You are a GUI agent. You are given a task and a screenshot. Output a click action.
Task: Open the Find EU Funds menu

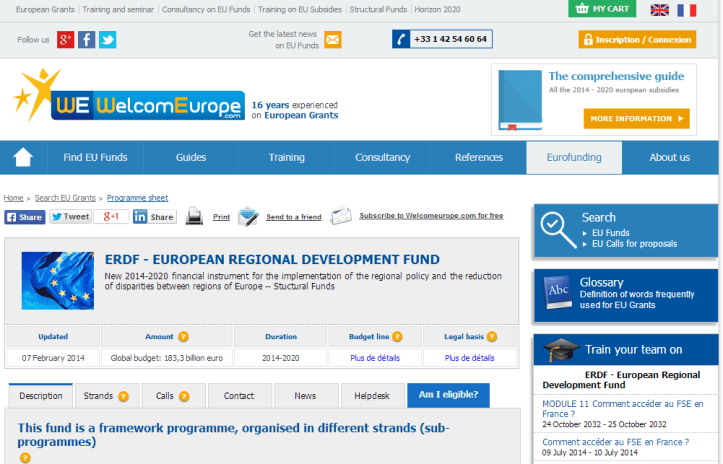pyautogui.click(x=93, y=157)
